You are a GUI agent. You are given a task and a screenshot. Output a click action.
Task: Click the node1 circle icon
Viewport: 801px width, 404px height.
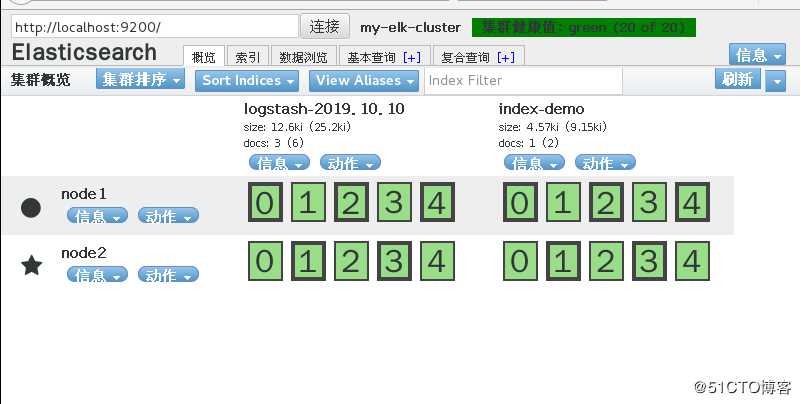[31, 207]
